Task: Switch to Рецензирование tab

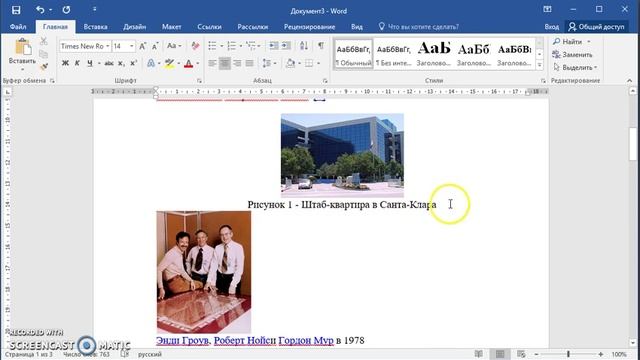Action: (309, 27)
